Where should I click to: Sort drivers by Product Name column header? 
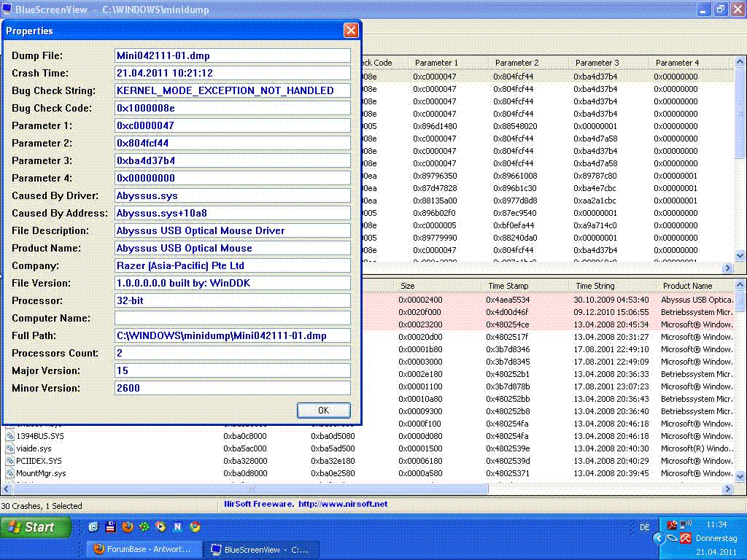tap(695, 286)
